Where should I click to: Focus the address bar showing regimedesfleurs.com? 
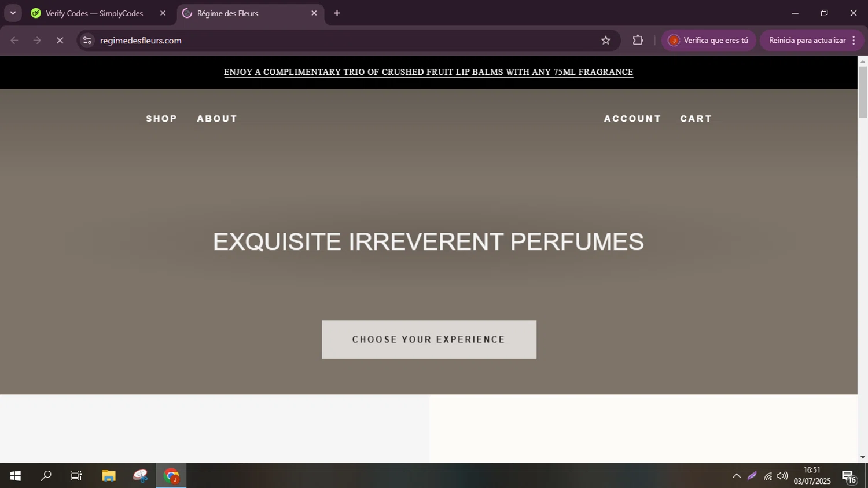[347, 41]
